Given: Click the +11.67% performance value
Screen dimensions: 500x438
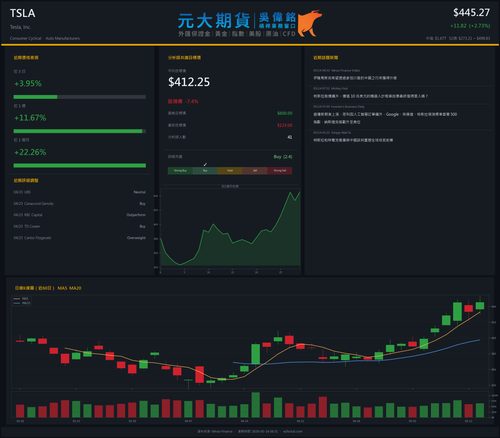Looking at the screenshot, I should (30, 118).
